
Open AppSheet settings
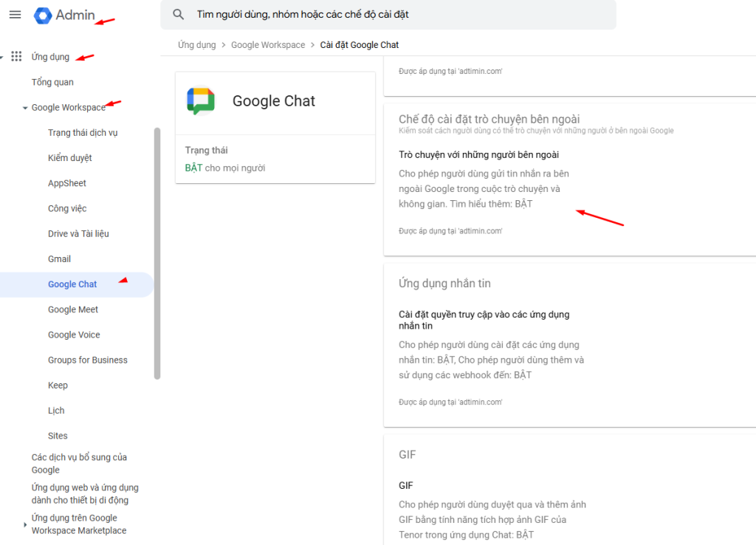coord(67,183)
